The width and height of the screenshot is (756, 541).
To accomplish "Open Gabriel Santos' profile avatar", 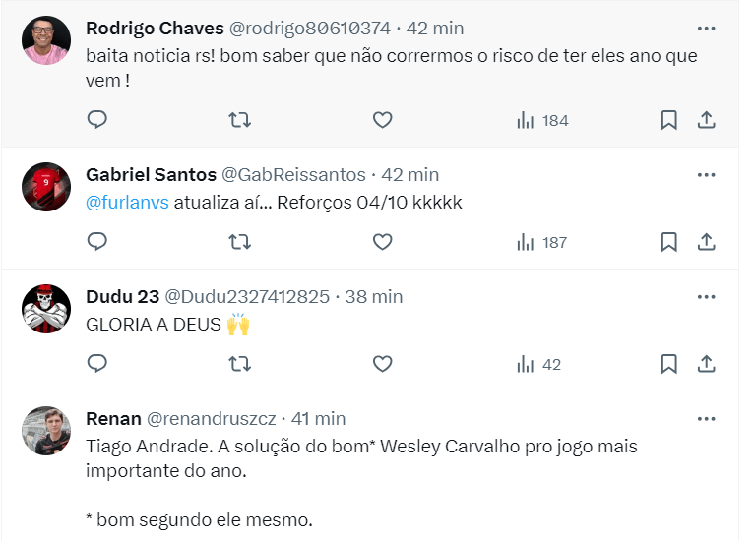I will click(46, 187).
